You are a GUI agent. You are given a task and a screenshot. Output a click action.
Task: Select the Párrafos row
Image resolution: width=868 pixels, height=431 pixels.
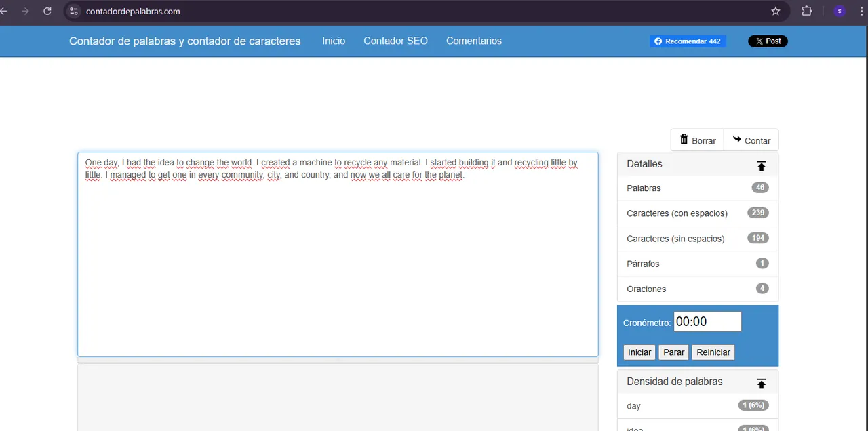(698, 264)
